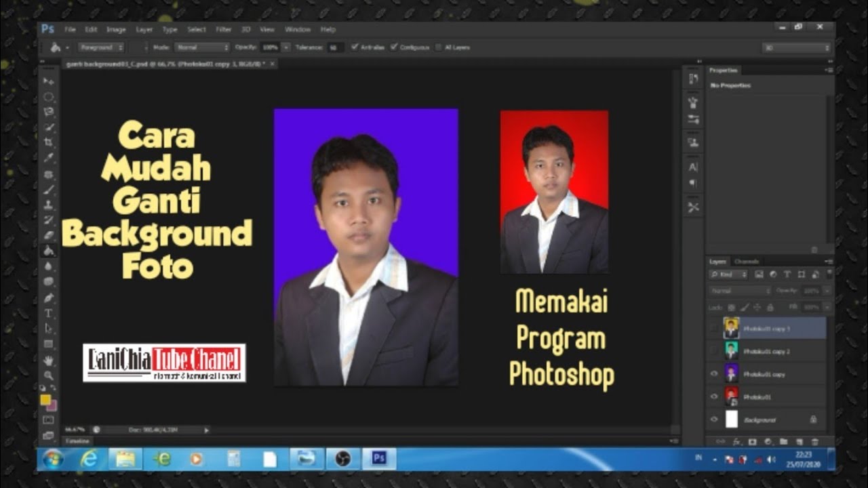This screenshot has height=488, width=868.
Task: Select the Move tool
Action: click(49, 81)
